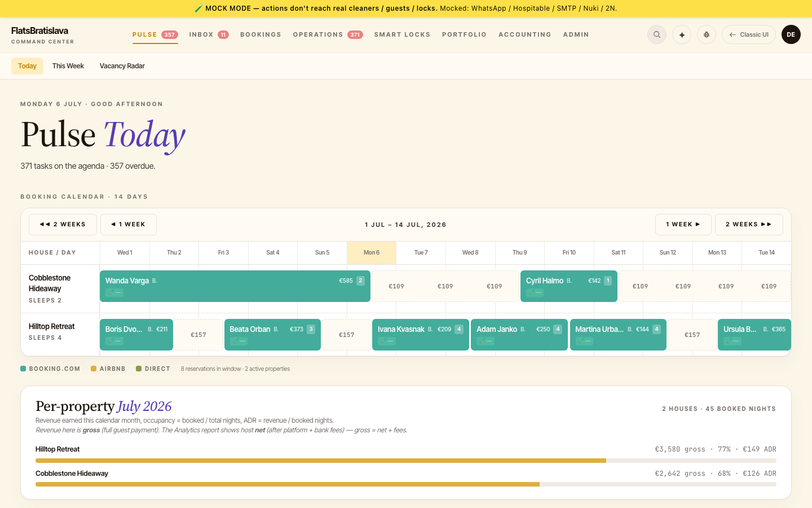Select the Today sub-tab

[27, 66]
